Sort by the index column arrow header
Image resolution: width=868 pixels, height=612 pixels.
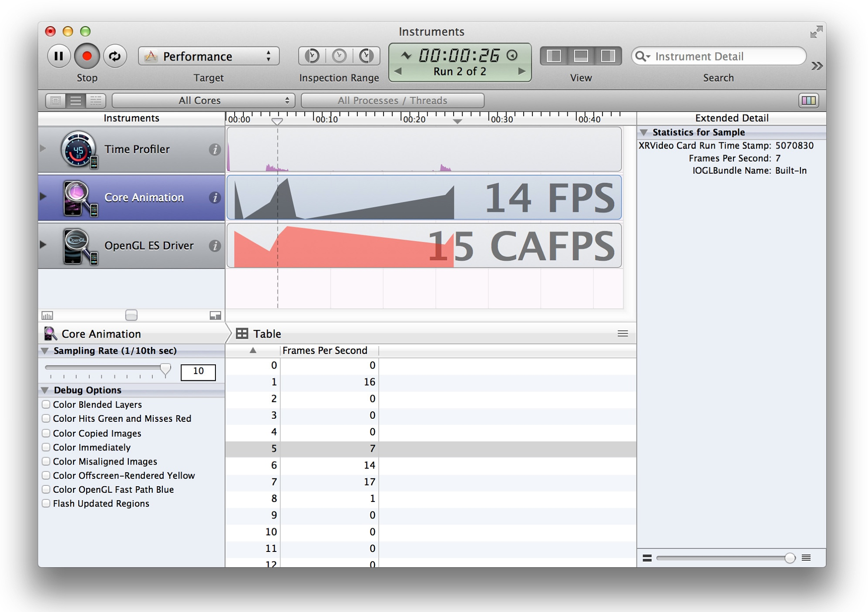253,350
